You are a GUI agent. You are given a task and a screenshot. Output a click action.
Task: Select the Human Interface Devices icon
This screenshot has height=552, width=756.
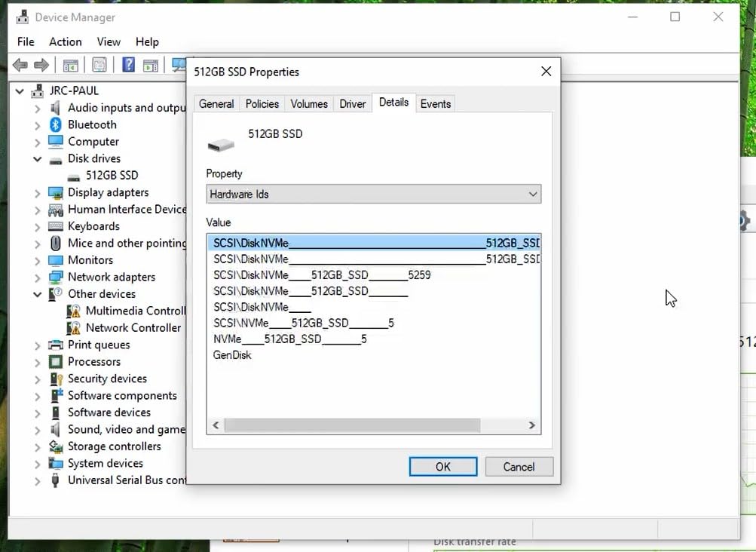56,210
